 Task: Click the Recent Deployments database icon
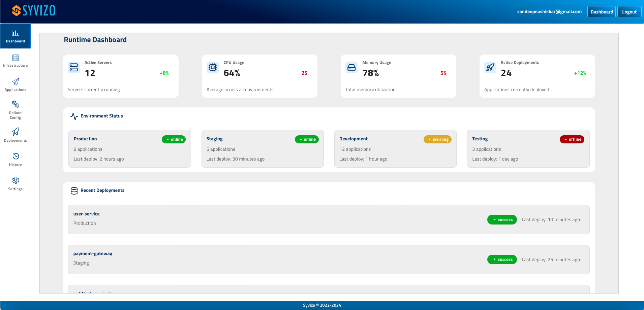[x=74, y=191]
